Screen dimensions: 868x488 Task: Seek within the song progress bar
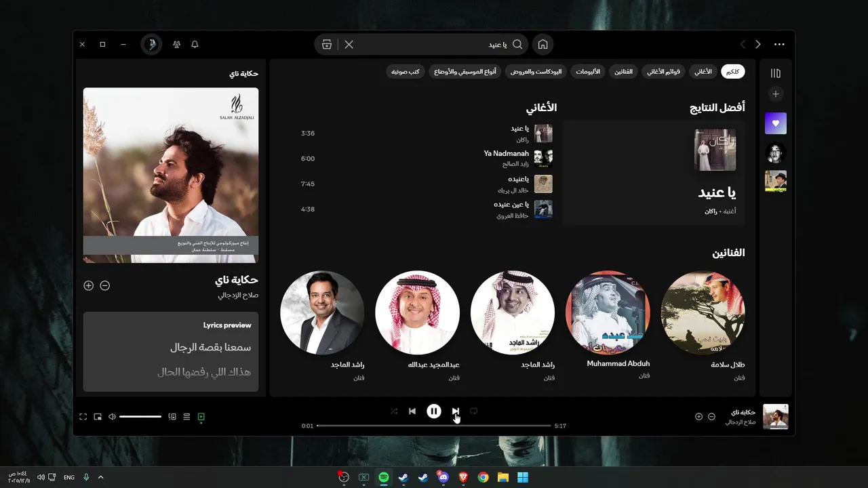434,426
